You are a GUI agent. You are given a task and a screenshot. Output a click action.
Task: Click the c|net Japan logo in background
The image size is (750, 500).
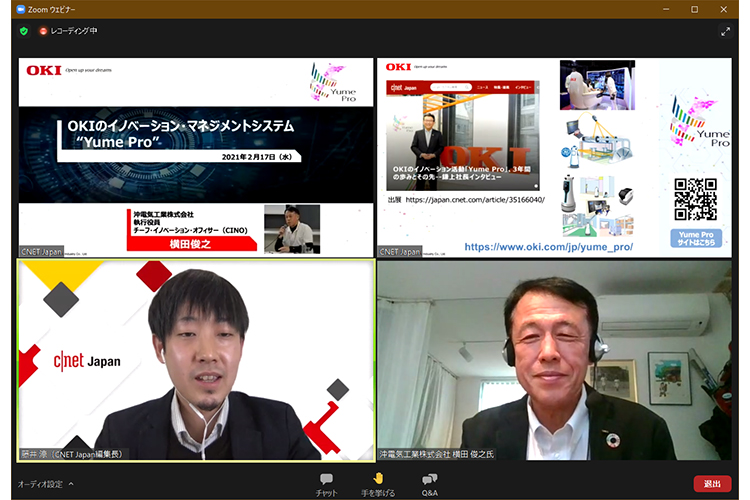pos(87,361)
